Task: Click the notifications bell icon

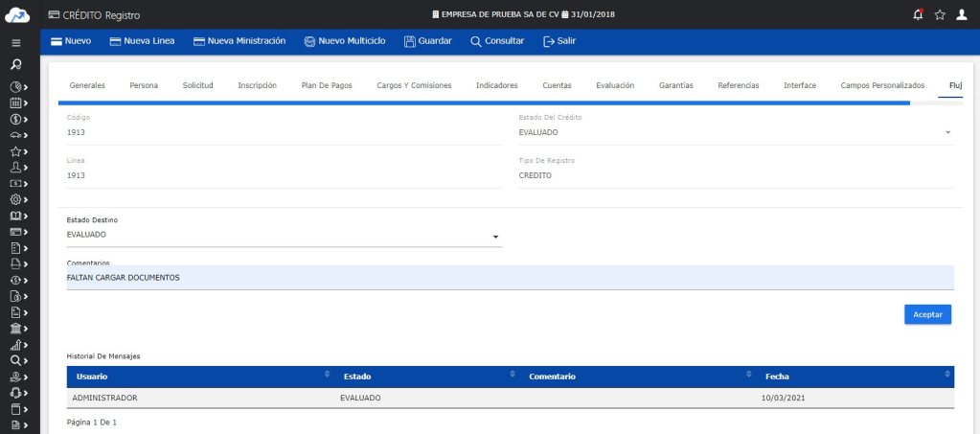Action: [918, 13]
